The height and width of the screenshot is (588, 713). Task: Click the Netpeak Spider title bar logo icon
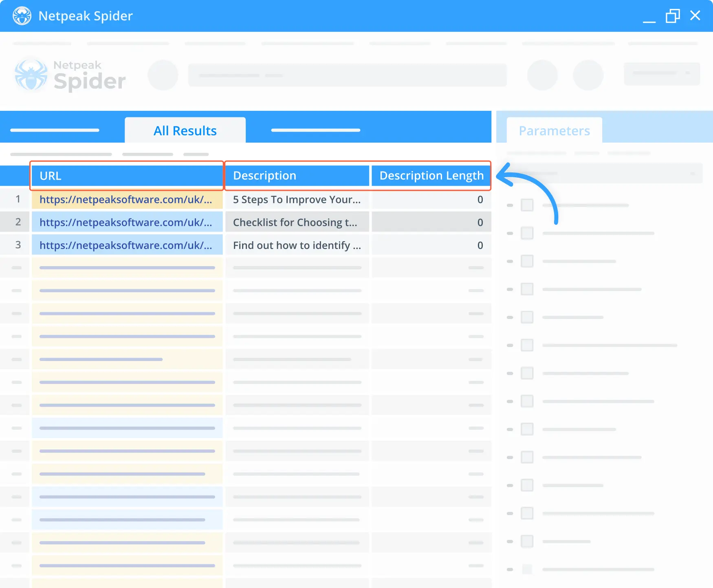[x=22, y=16]
